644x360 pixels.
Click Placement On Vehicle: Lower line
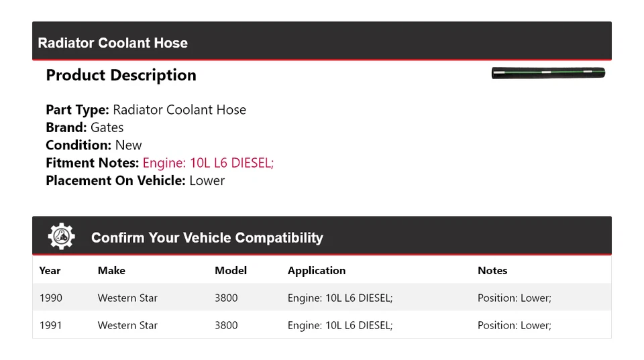point(135,180)
